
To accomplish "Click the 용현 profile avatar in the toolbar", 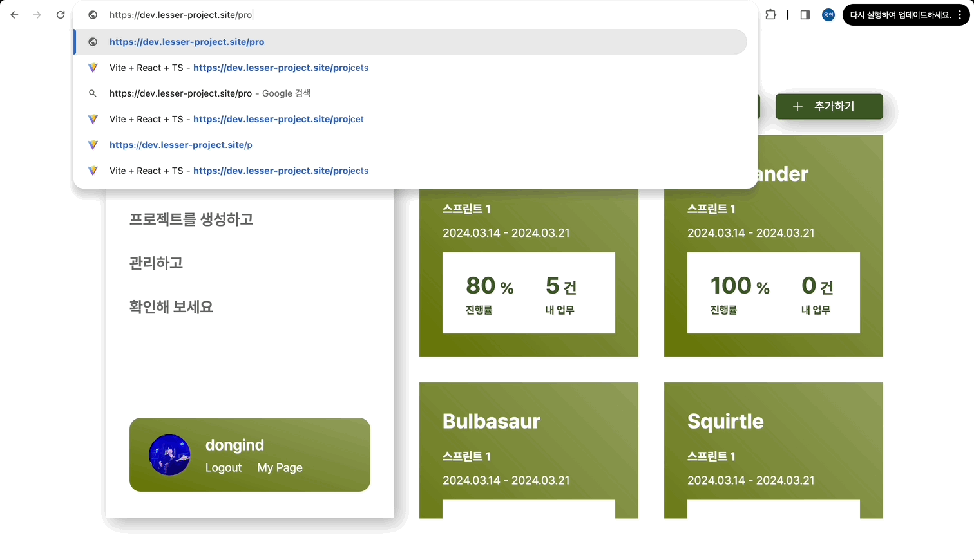I will pyautogui.click(x=827, y=14).
